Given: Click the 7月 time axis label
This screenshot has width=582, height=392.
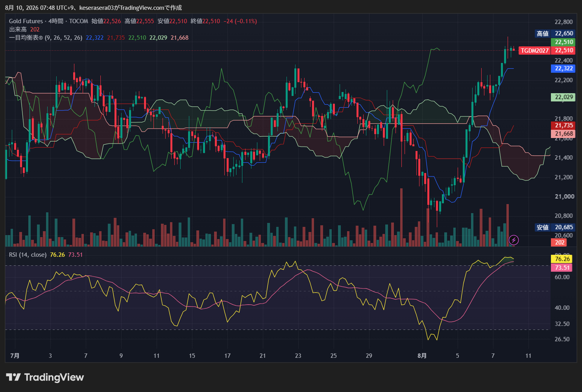Looking at the screenshot, I should (x=15, y=355).
